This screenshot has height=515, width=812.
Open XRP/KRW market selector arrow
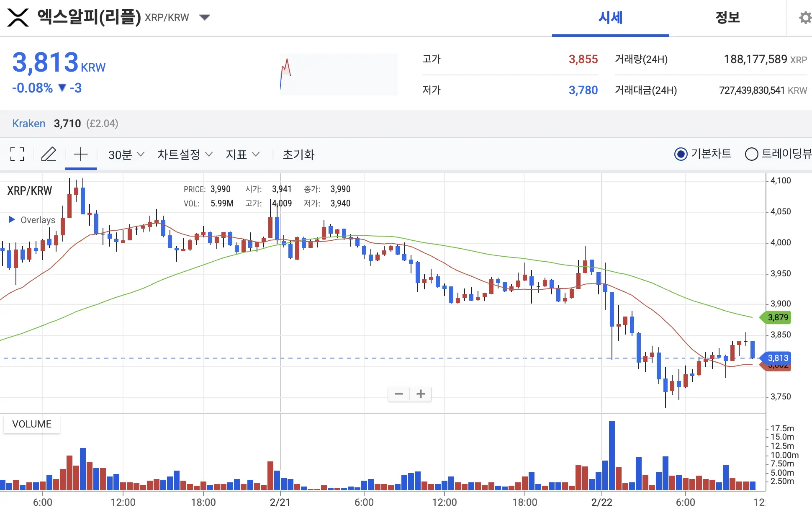205,18
